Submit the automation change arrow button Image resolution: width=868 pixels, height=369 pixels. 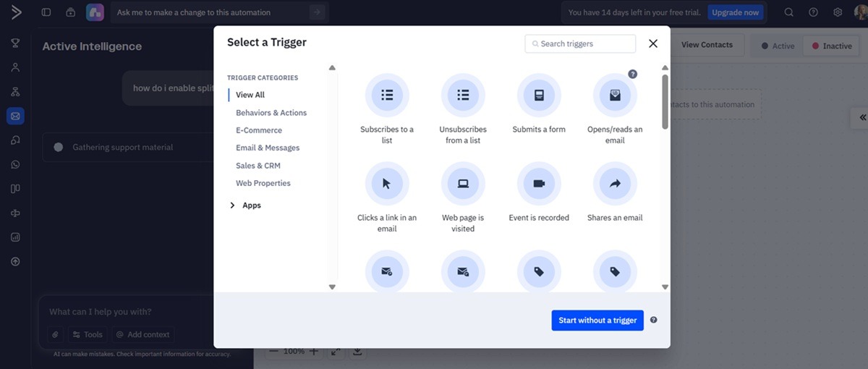(x=316, y=12)
